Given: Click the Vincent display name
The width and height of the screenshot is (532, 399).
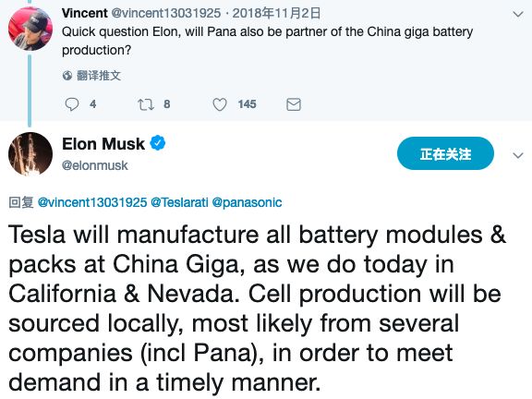Looking at the screenshot, I should [x=84, y=13].
